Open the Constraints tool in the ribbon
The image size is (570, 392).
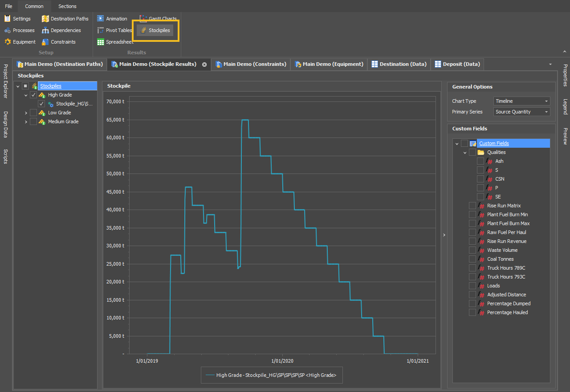pyautogui.click(x=59, y=42)
